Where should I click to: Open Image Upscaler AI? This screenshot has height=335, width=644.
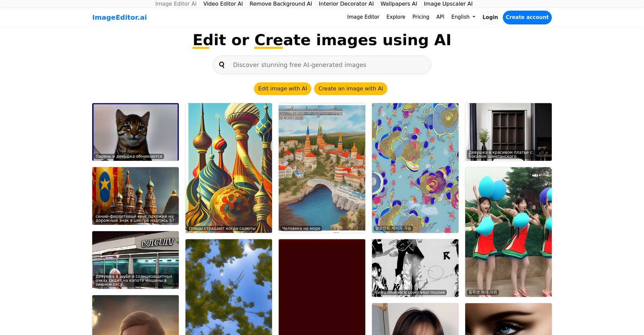(x=448, y=4)
